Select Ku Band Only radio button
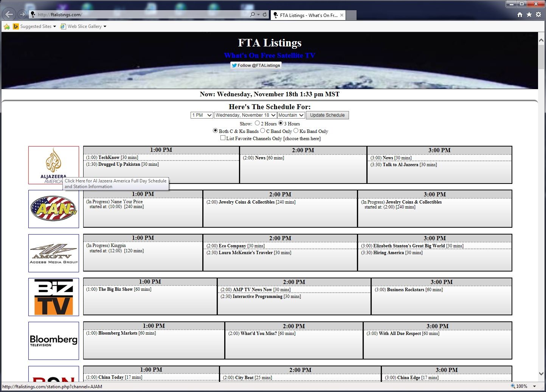Viewport: 546px width, 392px height. coord(296,131)
